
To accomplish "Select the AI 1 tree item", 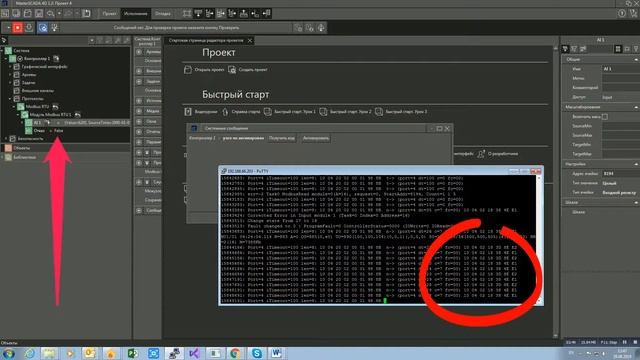I will [38, 122].
